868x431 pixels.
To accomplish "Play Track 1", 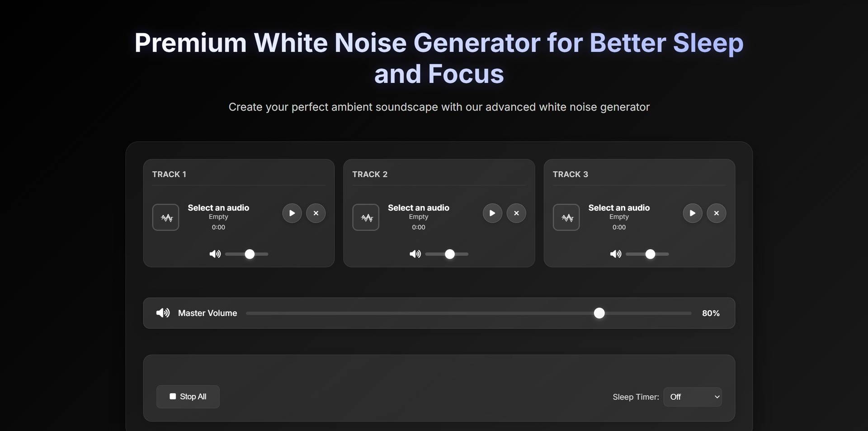I will pos(292,213).
